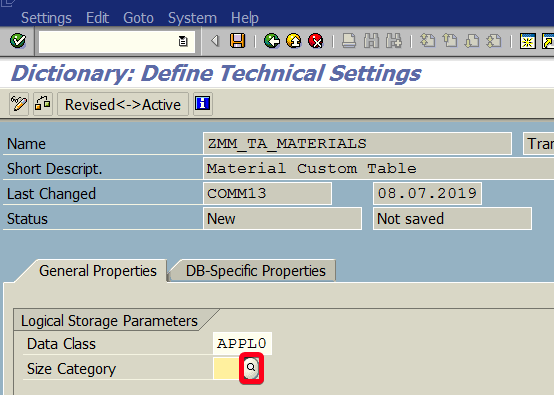Collapse the command field arrow
Image resolution: width=554 pixels, height=395 pixels.
215,41
